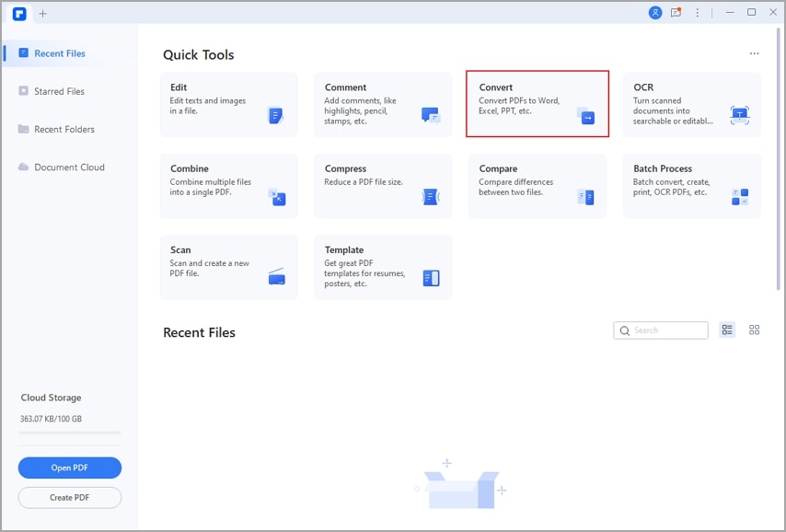
Task: Open the Compress quick tool title
Action: (x=345, y=168)
